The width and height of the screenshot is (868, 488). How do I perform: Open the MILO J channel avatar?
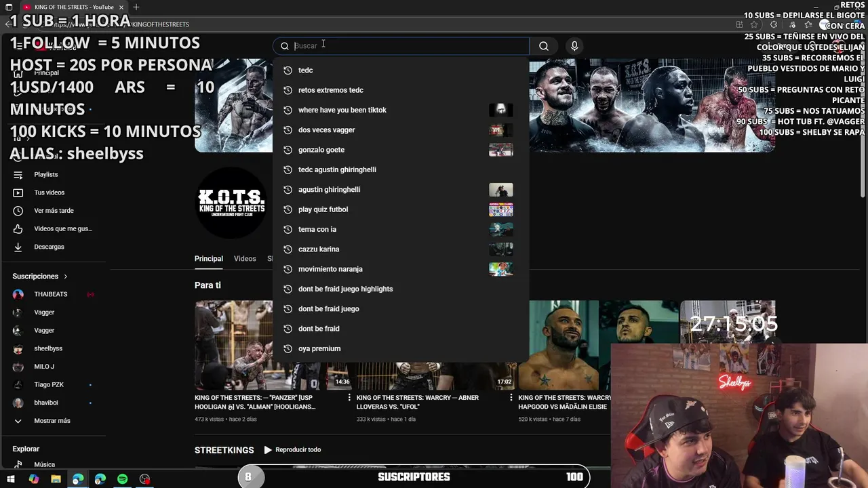tap(18, 367)
